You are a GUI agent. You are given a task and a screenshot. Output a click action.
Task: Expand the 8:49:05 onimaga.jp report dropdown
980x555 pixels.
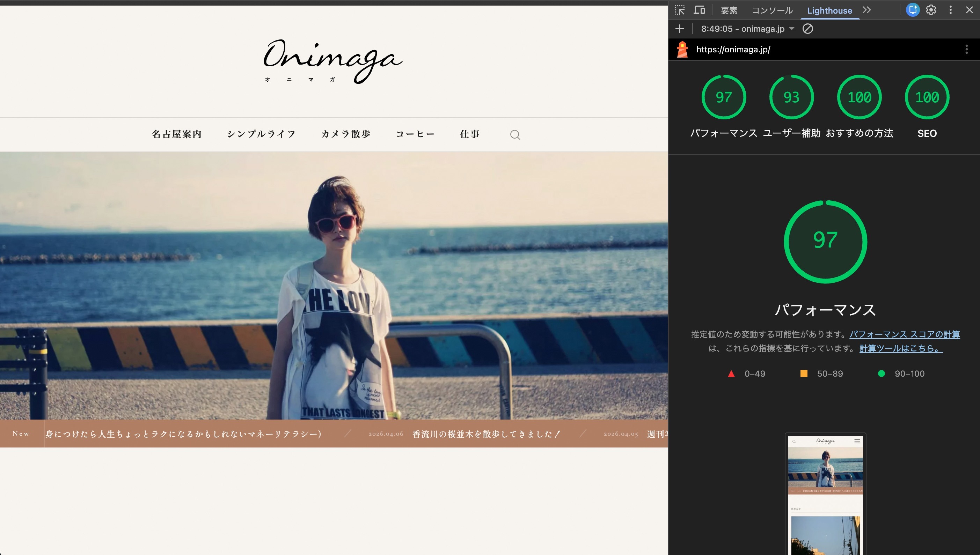(747, 29)
